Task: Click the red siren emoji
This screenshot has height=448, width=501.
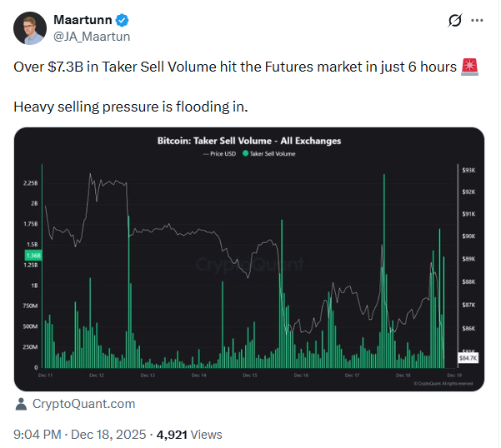Action: (468, 68)
